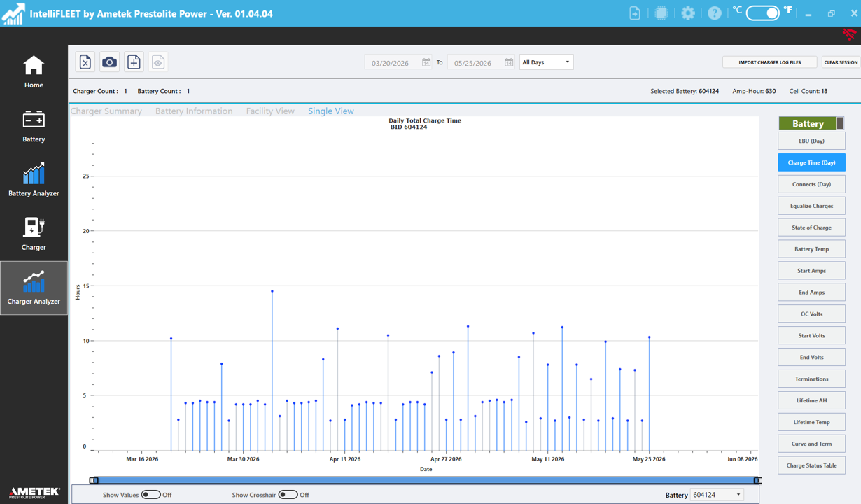861x504 pixels.
Task: Click the blue chart range slider bar
Action: coord(426,480)
